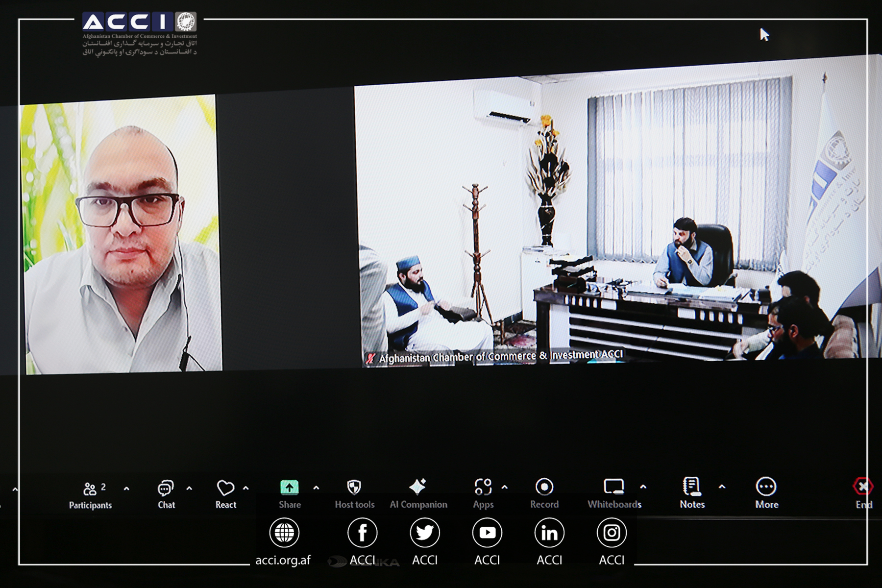Open the Apps menu icon

click(483, 487)
